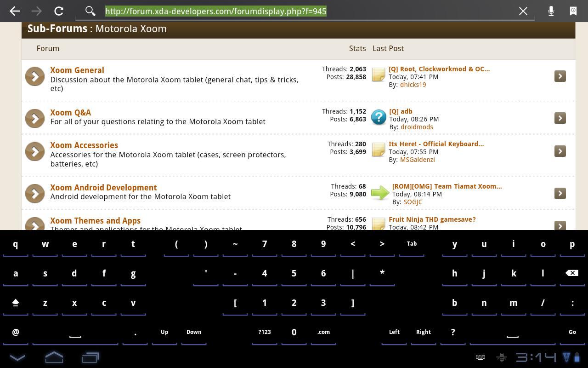The width and height of the screenshot is (588, 368).
Task: Tap the X to clear the address bar
Action: coord(523,11)
